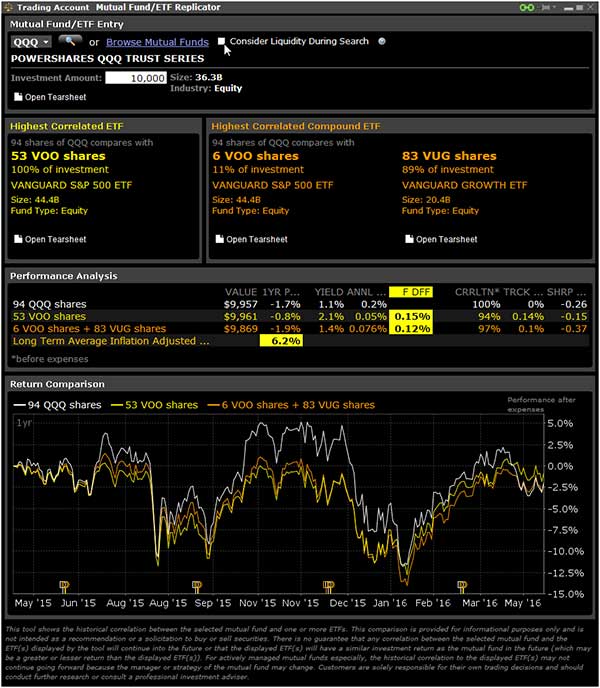Image resolution: width=600 pixels, height=688 pixels.
Task: Click the SHRP column header
Action: pos(566,292)
